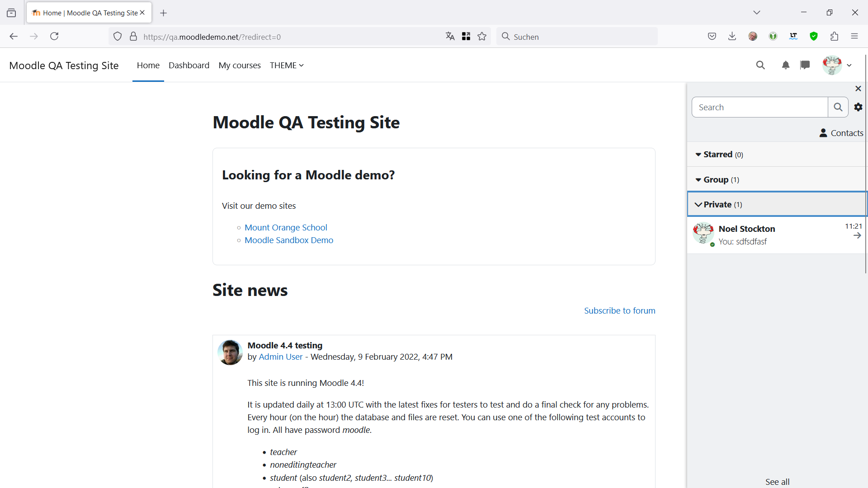
Task: Click the site search magnifier in header
Action: pyautogui.click(x=760, y=65)
